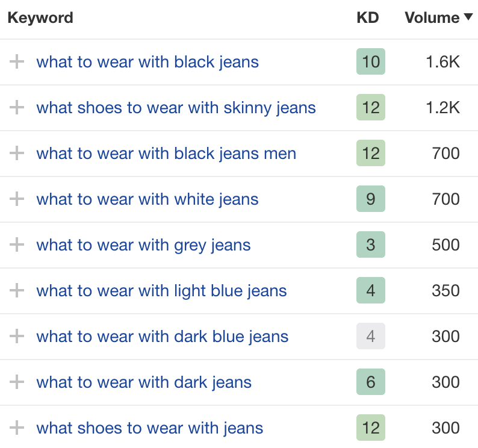Click plus icon beside skinny jeans keyword
Viewport: 478px width, 448px height.
click(17, 107)
